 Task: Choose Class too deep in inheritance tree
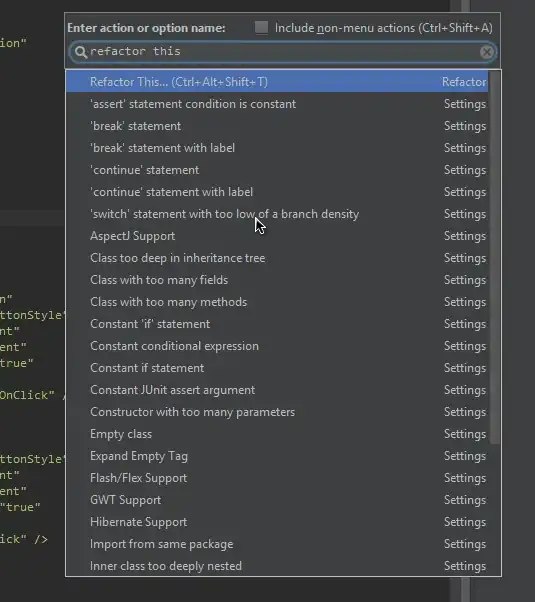pos(277,258)
